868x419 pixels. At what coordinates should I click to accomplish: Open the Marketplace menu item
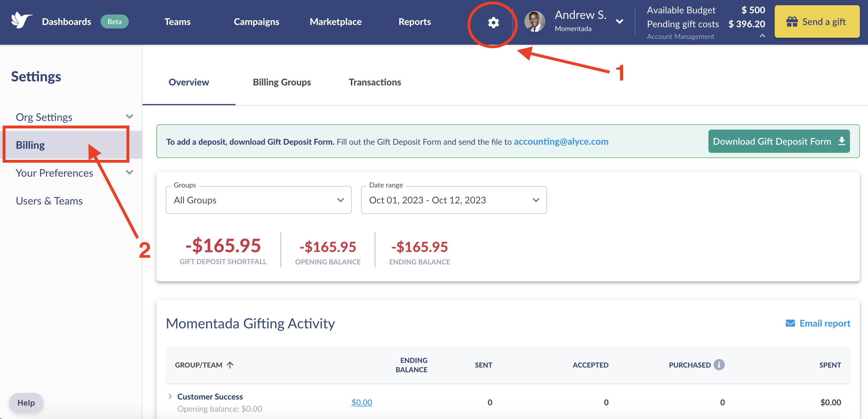point(336,22)
